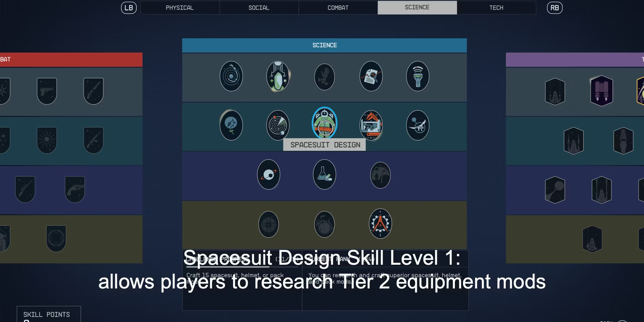Choose the Zoology creature skill badge
644x322 pixels.
(418, 125)
